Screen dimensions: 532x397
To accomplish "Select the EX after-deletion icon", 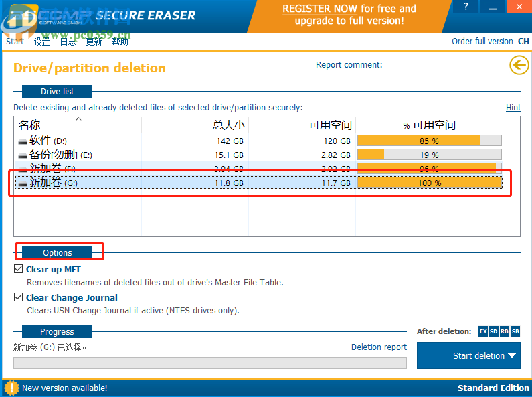I will point(483,331).
